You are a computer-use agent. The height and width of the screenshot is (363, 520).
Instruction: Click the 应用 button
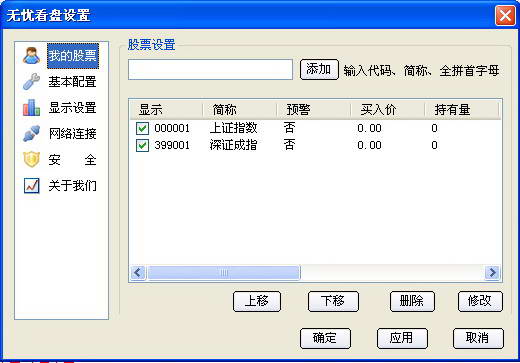pyautogui.click(x=402, y=338)
